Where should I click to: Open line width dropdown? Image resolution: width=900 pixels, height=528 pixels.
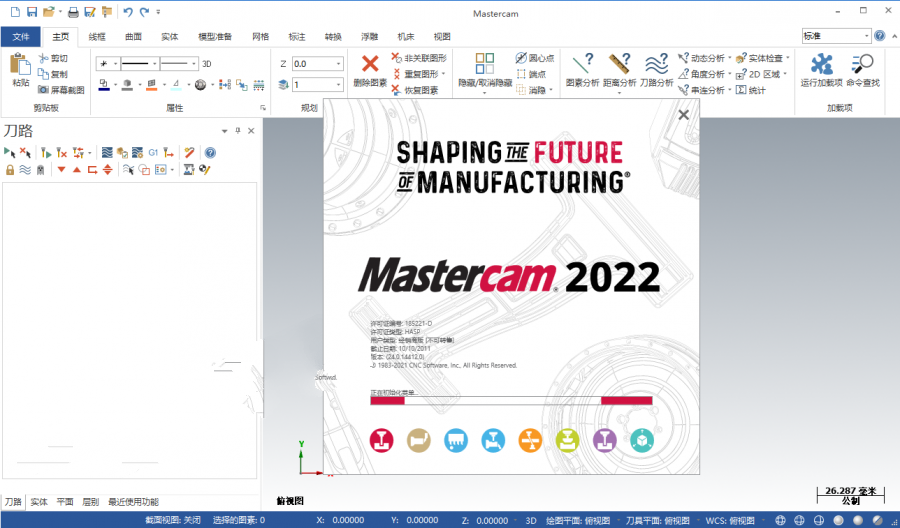click(x=193, y=64)
